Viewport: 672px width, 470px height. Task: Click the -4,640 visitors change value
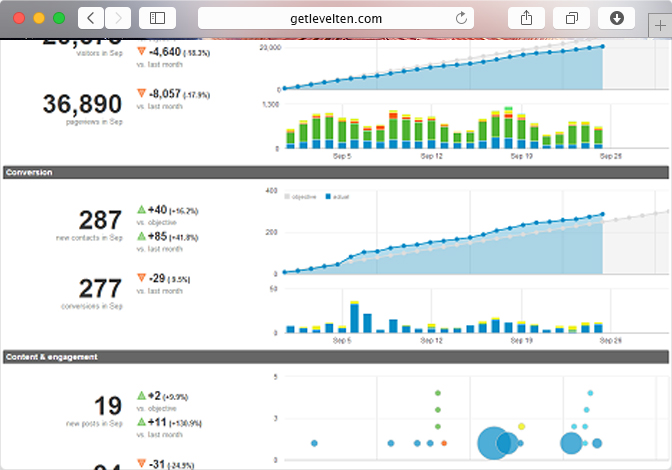click(165, 52)
